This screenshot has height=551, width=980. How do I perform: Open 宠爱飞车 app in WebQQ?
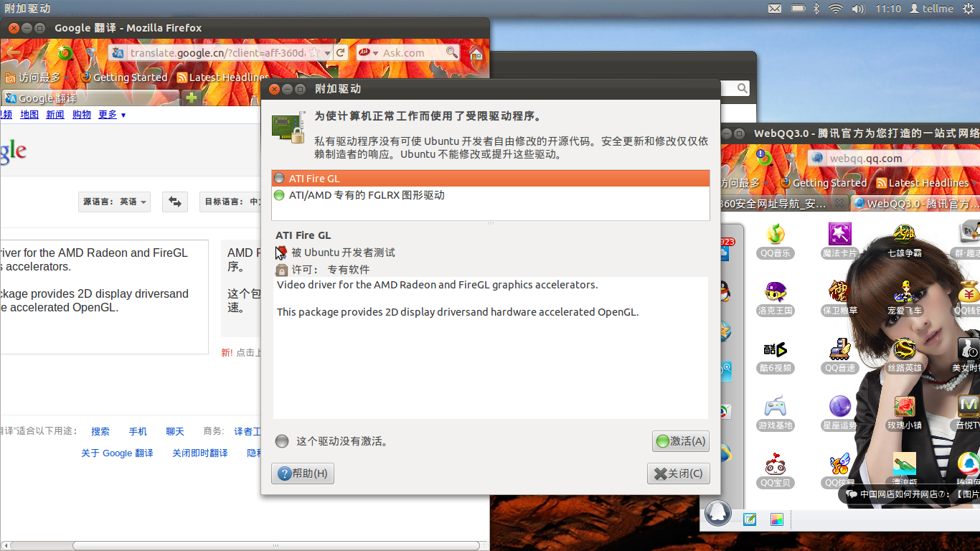pyautogui.click(x=905, y=298)
